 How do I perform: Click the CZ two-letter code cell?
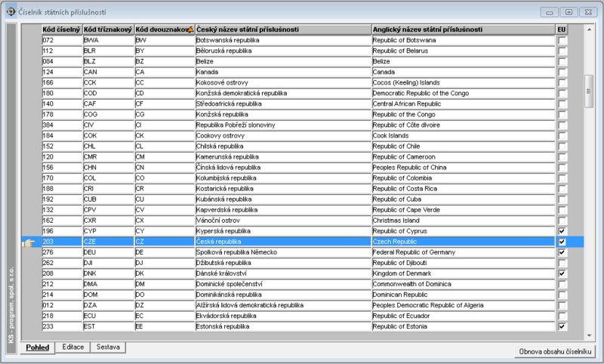[x=165, y=242]
